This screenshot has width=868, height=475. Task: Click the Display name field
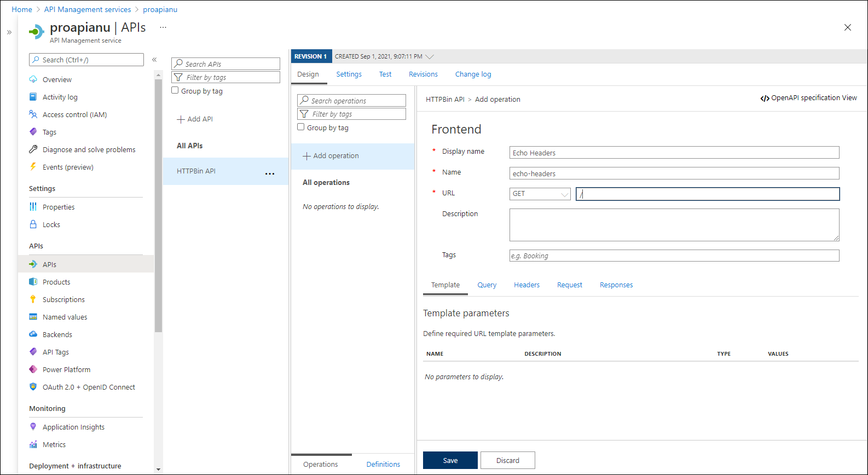click(674, 153)
